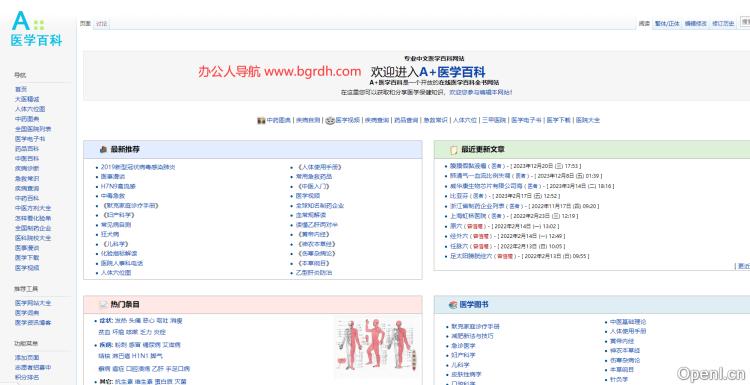Switch to 繁体/正体 view tab
The image size is (750, 385).
[667, 23]
